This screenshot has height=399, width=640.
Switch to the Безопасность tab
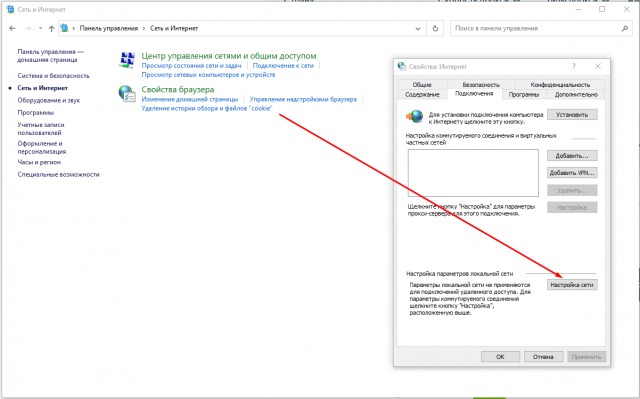point(481,84)
